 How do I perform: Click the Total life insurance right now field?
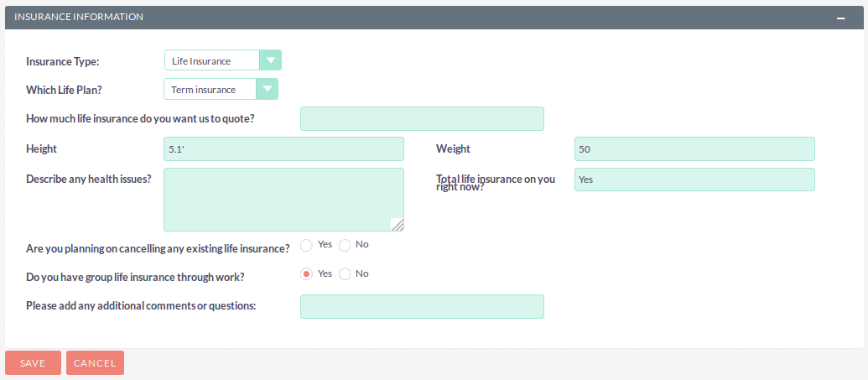point(694,180)
